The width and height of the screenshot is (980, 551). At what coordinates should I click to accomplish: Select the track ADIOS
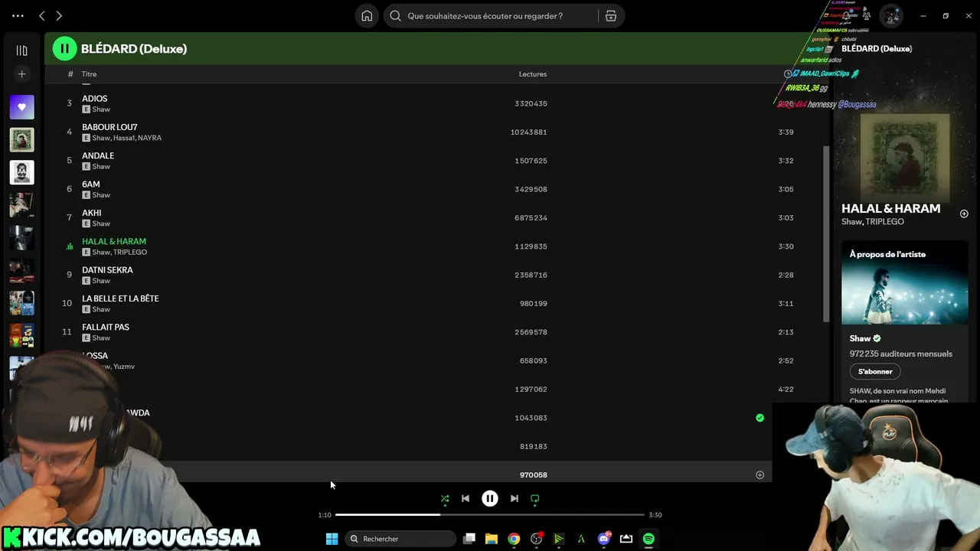(95, 99)
